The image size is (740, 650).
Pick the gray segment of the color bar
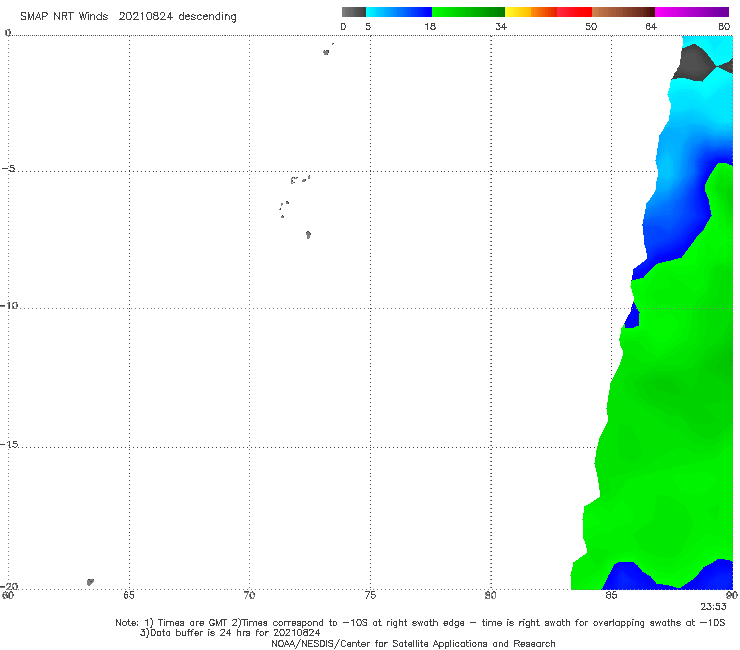tap(354, 12)
